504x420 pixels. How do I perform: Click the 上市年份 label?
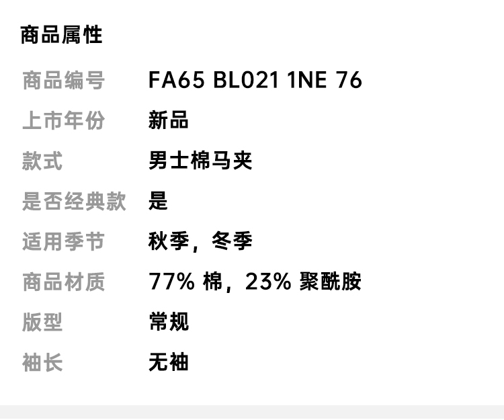pos(63,121)
